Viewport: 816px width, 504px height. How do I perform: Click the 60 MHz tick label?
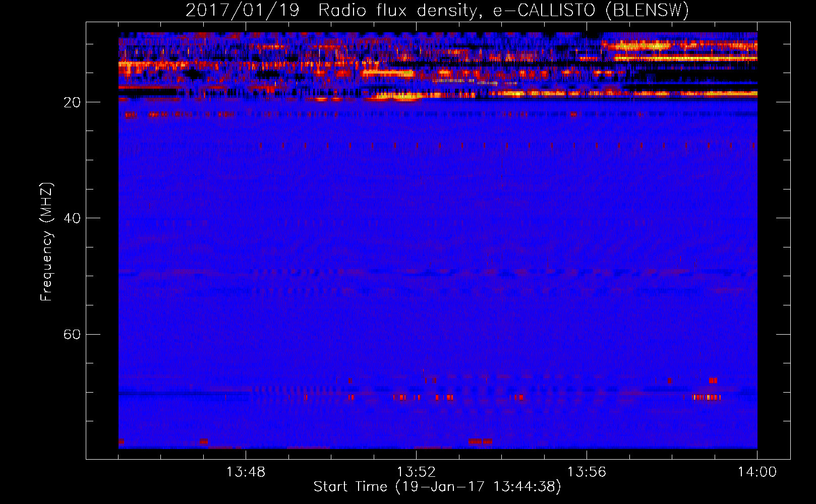point(72,334)
